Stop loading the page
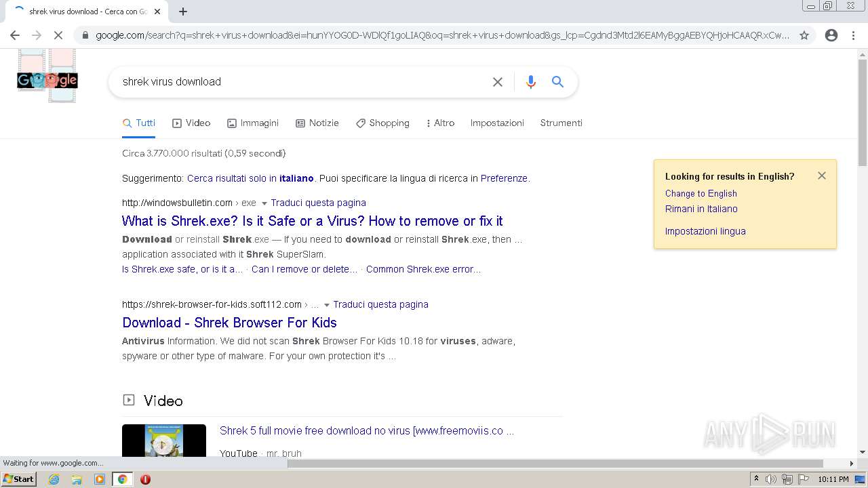 click(x=58, y=35)
